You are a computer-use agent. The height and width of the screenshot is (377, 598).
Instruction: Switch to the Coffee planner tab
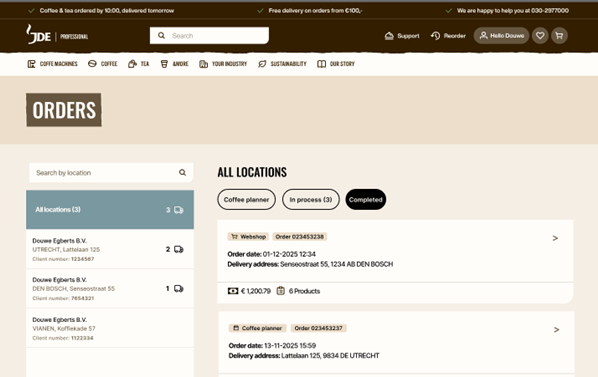(x=246, y=199)
